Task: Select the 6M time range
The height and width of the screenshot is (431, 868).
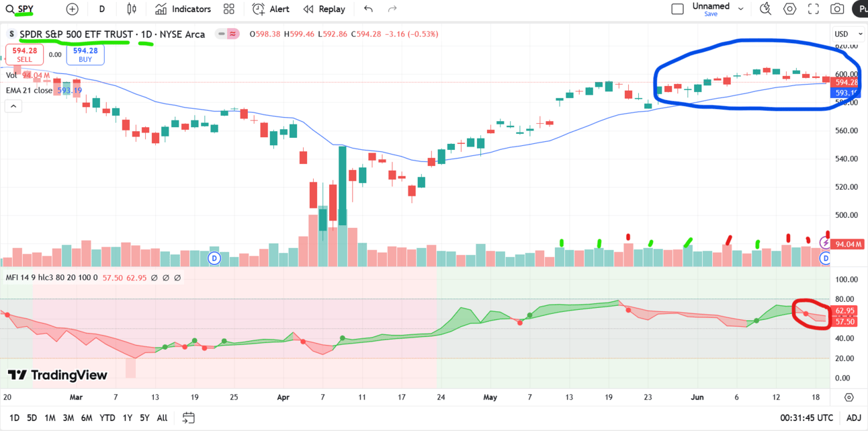Action: point(87,418)
